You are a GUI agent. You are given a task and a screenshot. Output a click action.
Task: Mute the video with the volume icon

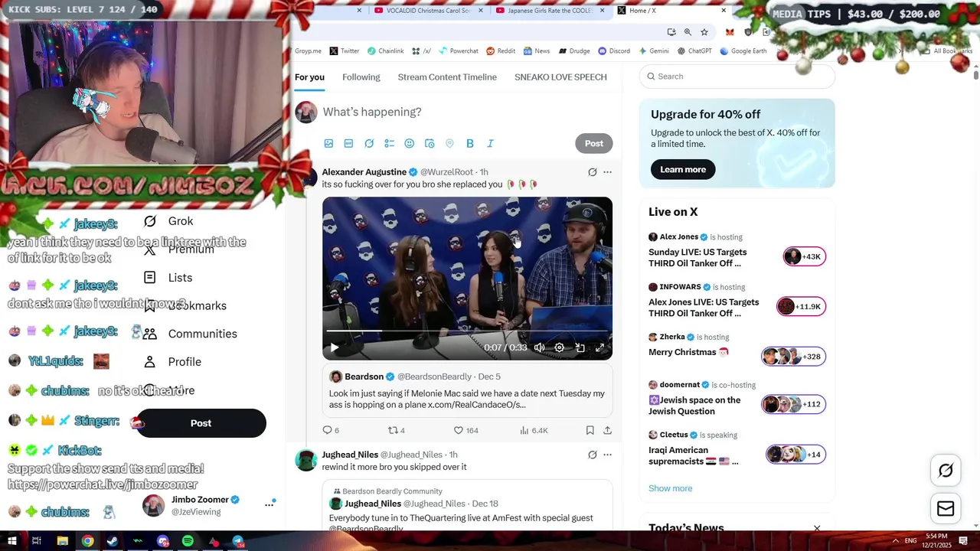click(539, 347)
